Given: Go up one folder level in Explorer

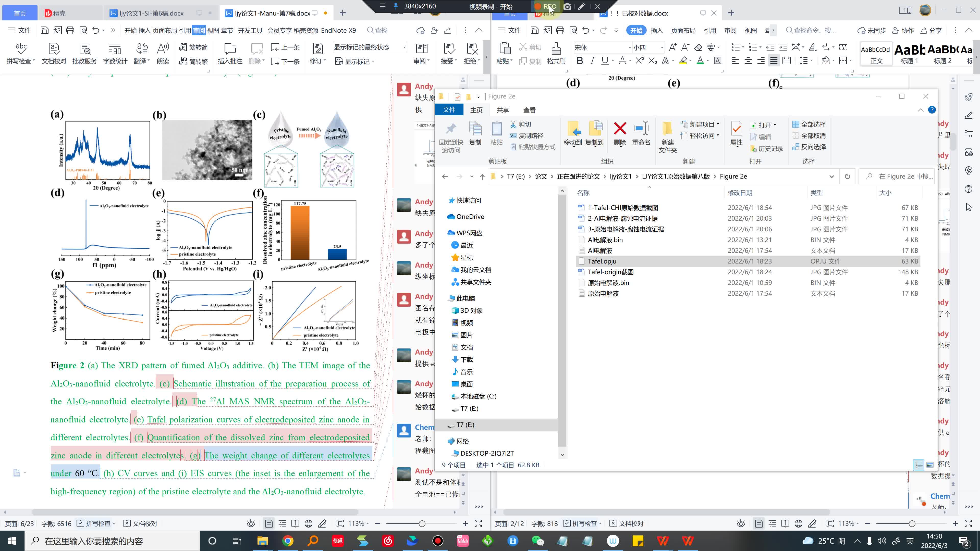Looking at the screenshot, I should coord(482,177).
